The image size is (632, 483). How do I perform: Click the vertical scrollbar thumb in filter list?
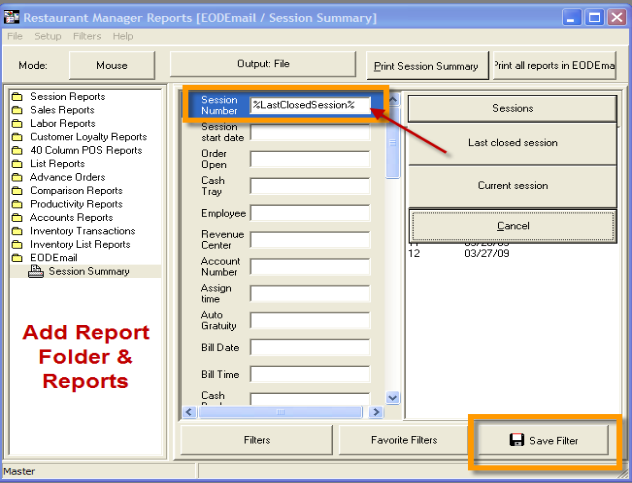click(x=393, y=142)
